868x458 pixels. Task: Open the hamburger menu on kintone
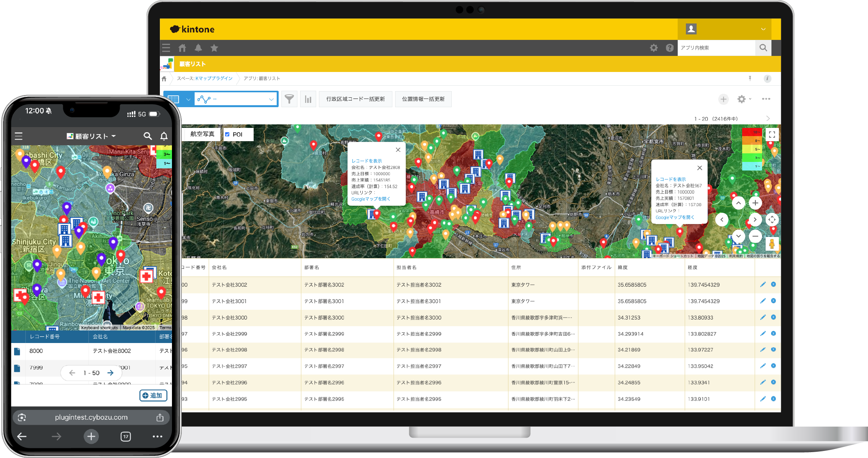point(166,48)
